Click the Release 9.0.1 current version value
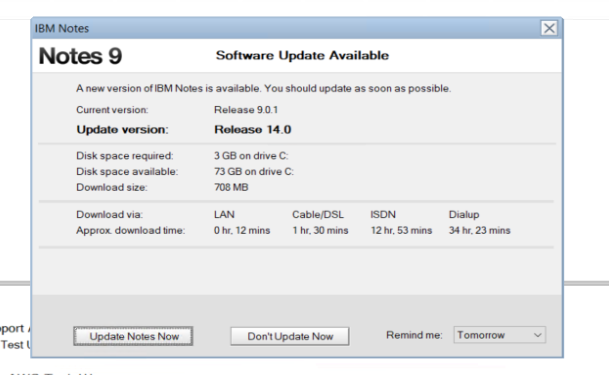This screenshot has width=609, height=375. 246,110
